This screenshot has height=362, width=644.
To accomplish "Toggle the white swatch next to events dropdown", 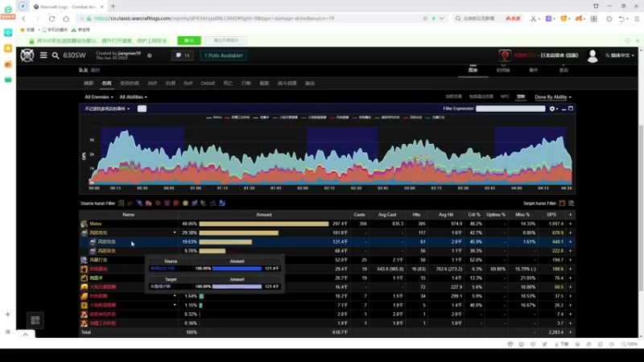I will 142,109.
